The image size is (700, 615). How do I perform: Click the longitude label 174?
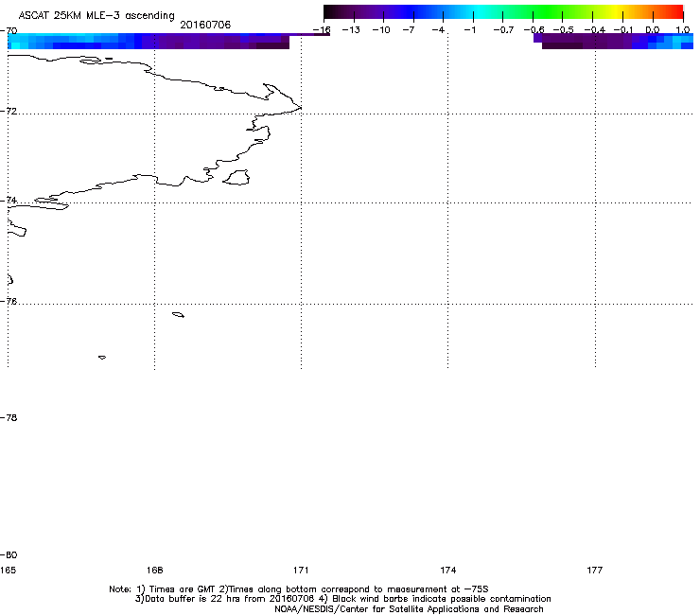(x=447, y=571)
